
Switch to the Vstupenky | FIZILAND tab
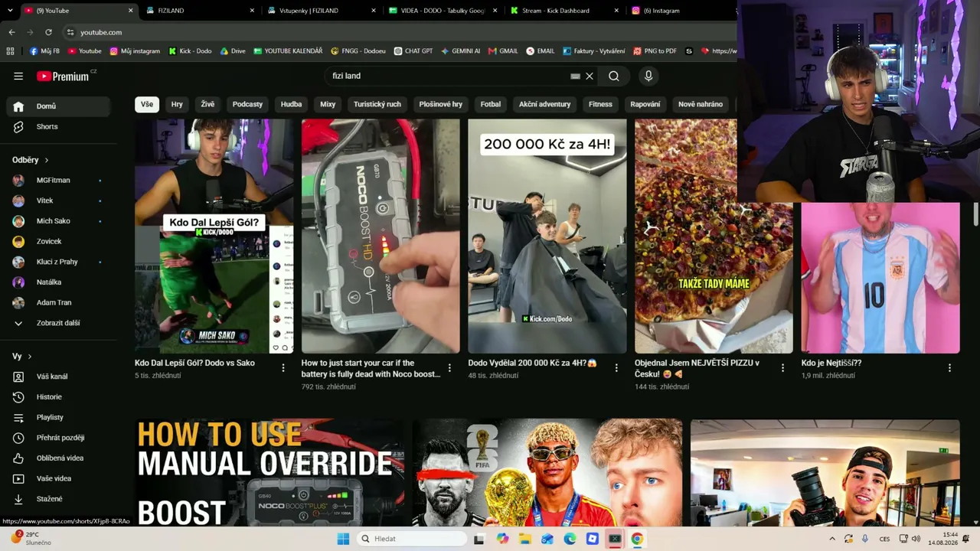pyautogui.click(x=322, y=11)
